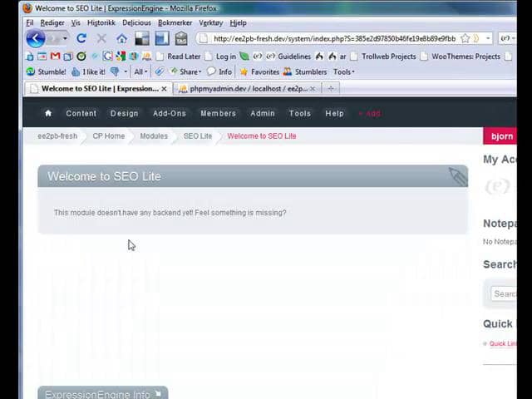Open the Historikk menu
The width and height of the screenshot is (532, 399).
[x=101, y=22]
